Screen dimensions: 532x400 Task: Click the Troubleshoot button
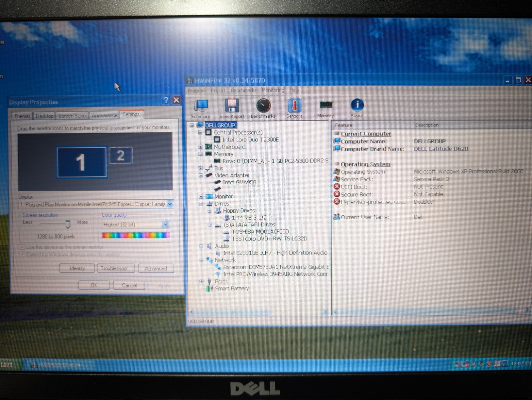tap(115, 268)
